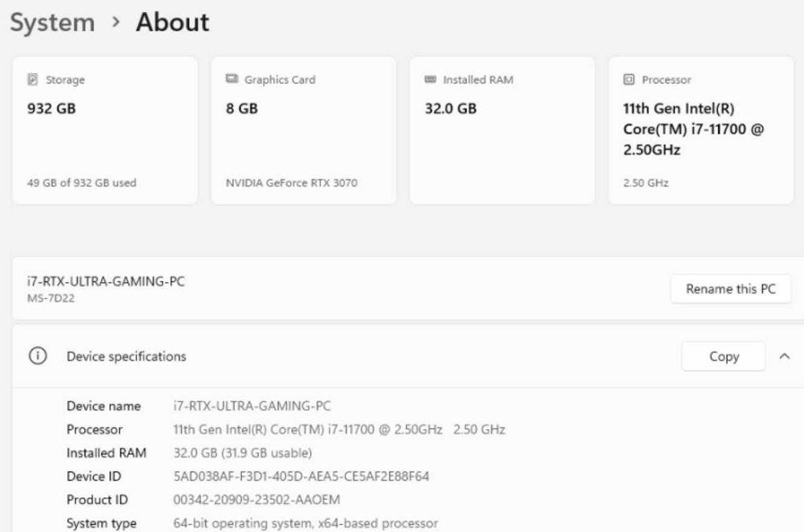Click '2.50 GHz' under the Processor card
The height and width of the screenshot is (532, 804).
(646, 183)
